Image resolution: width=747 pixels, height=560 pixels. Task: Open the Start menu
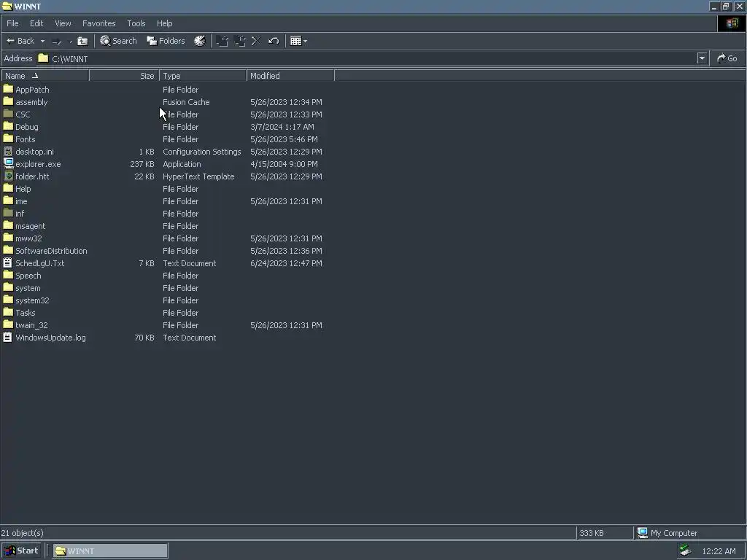(x=21, y=551)
